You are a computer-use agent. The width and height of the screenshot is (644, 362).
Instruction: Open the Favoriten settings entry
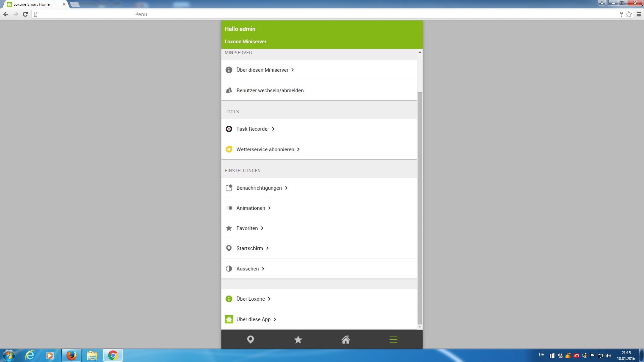[x=247, y=228]
